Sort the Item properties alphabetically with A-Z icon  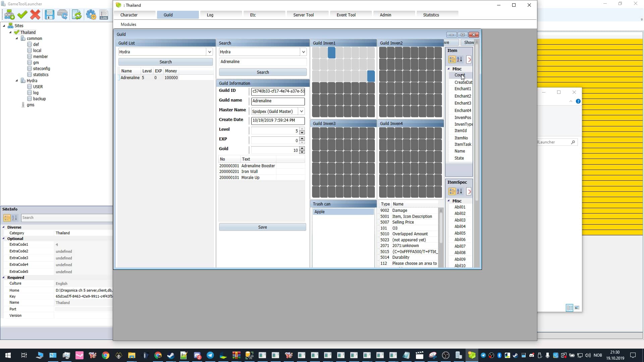coord(459,60)
